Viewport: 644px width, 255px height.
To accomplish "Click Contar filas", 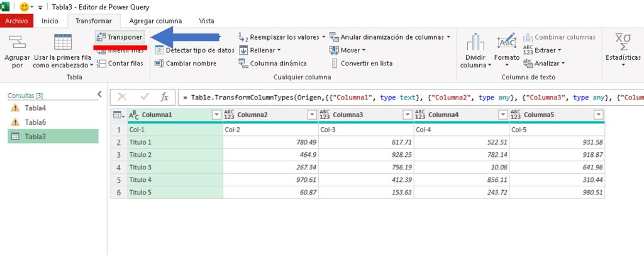I will (120, 64).
